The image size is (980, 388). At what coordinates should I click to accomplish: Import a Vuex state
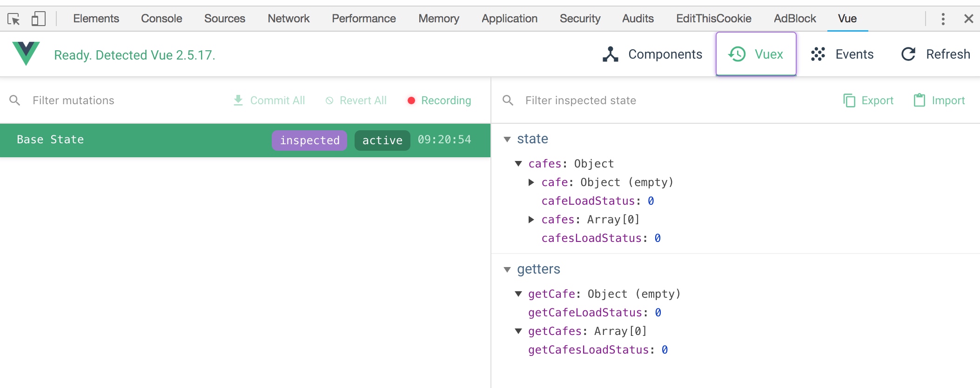point(939,100)
